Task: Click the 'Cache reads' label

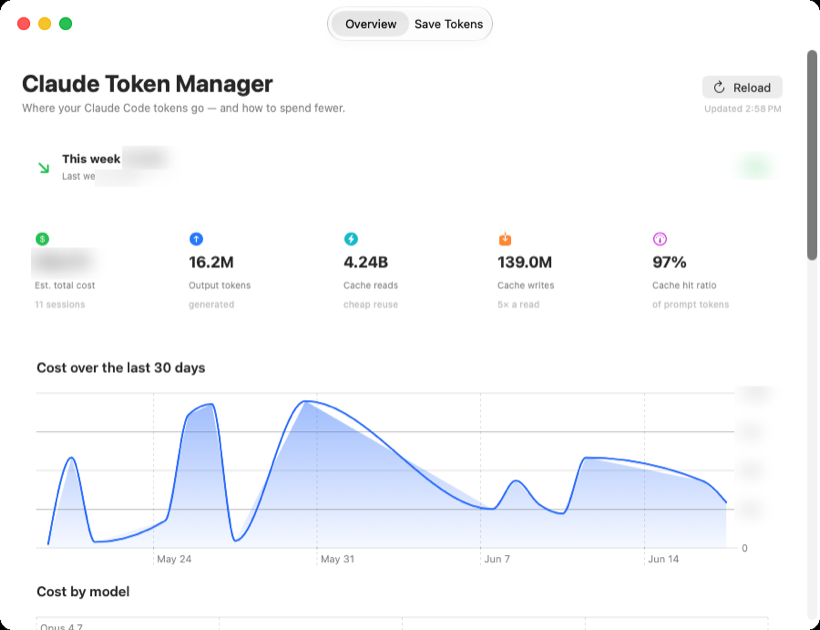Action: click(371, 285)
